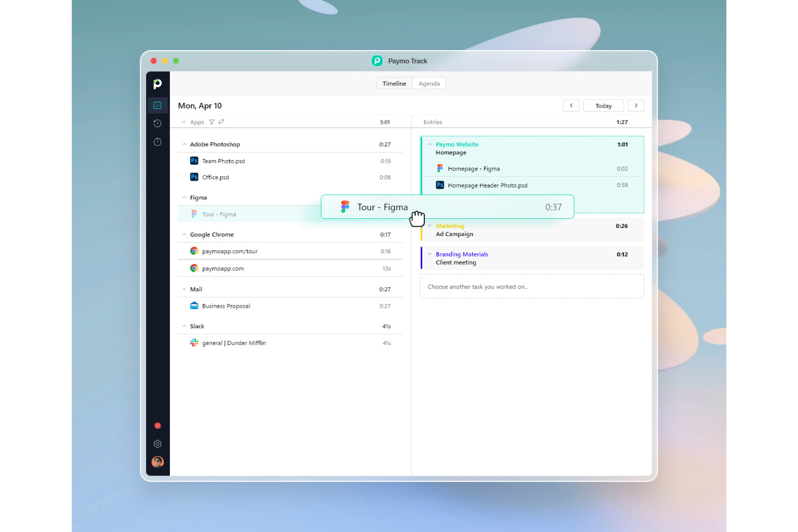The height and width of the screenshot is (532, 798).
Task: Click the sort icon in the Apps header
Action: (x=222, y=122)
